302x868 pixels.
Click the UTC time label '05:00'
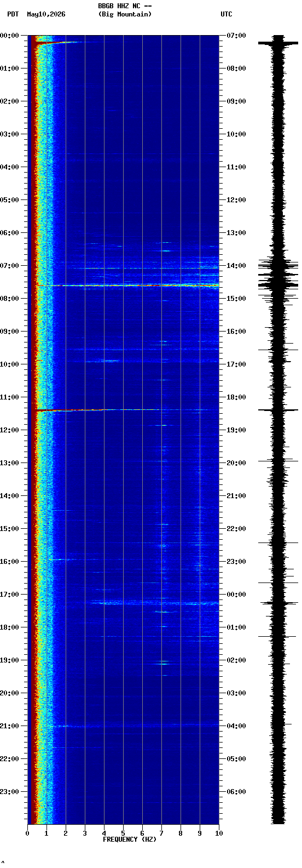pos(236,759)
